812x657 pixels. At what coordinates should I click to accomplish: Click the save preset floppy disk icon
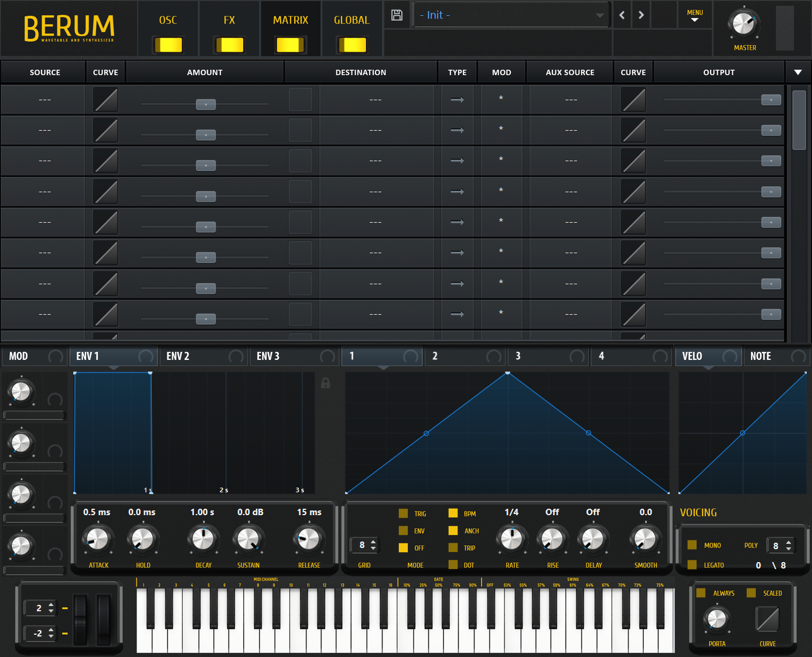(x=397, y=15)
